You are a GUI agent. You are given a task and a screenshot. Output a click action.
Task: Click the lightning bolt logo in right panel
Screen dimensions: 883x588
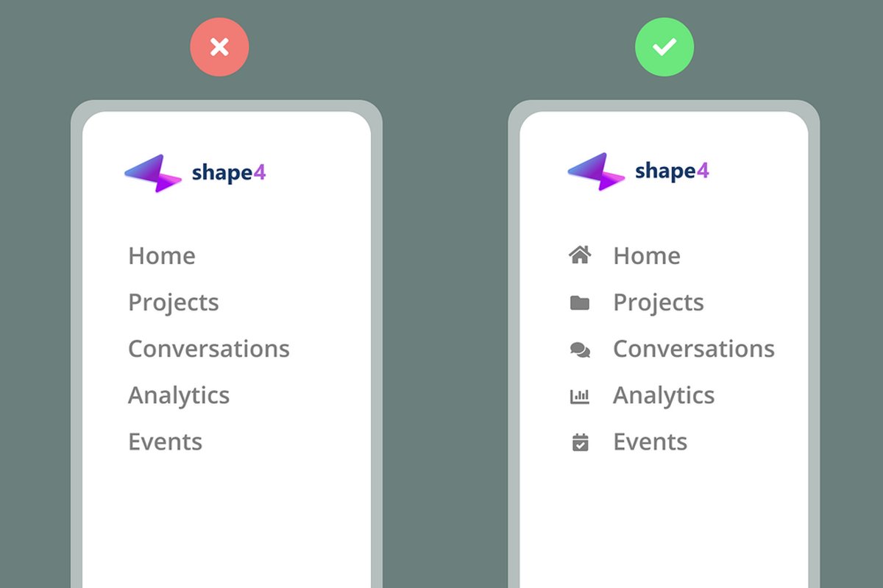[x=596, y=172]
